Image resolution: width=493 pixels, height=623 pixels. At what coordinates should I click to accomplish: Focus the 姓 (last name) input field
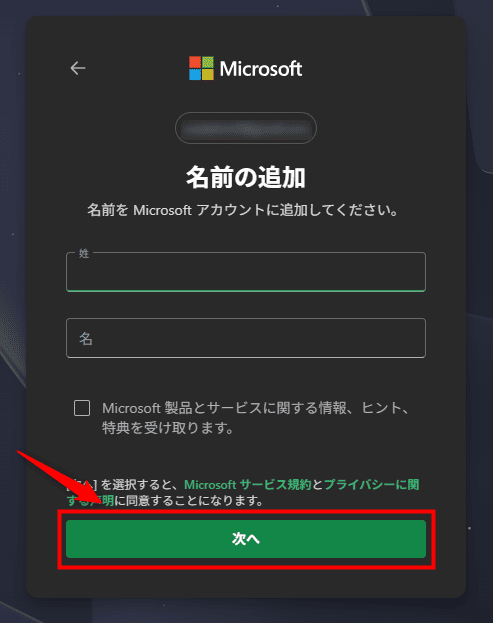[x=246, y=272]
